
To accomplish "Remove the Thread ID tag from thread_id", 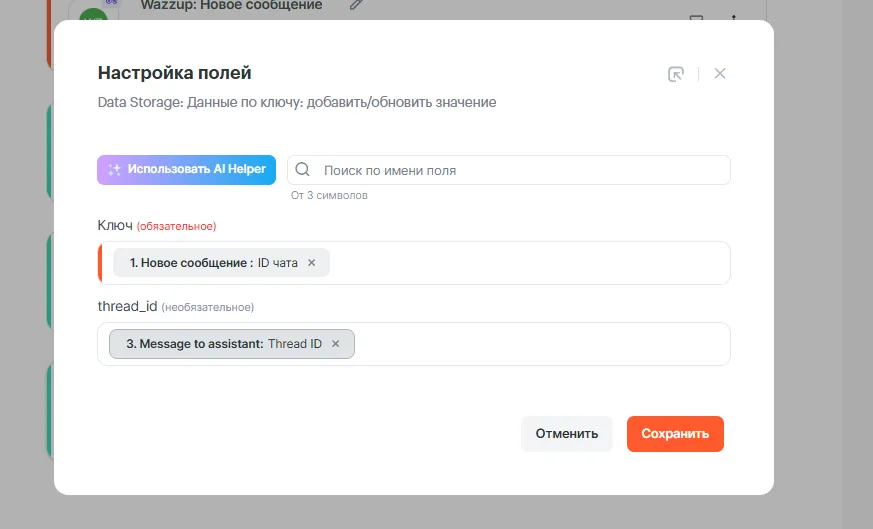I will pos(335,344).
